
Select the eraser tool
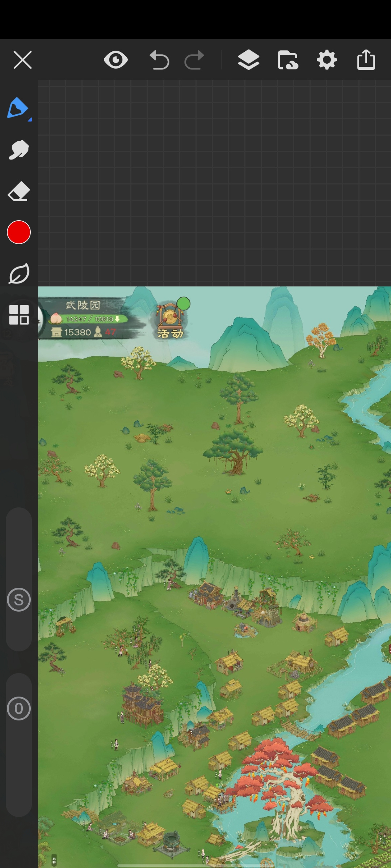[x=18, y=191]
